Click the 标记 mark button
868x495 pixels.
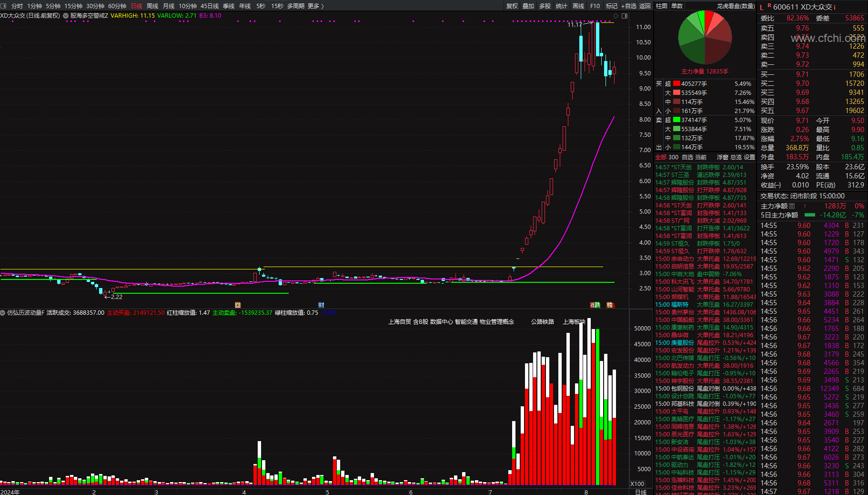612,6
